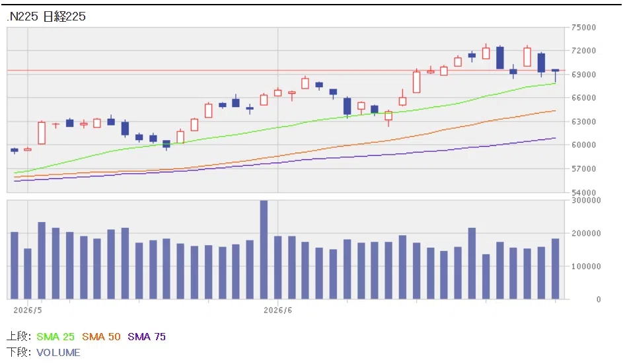Click the first volume bar on the left
This screenshot has width=623, height=364.
15,266
